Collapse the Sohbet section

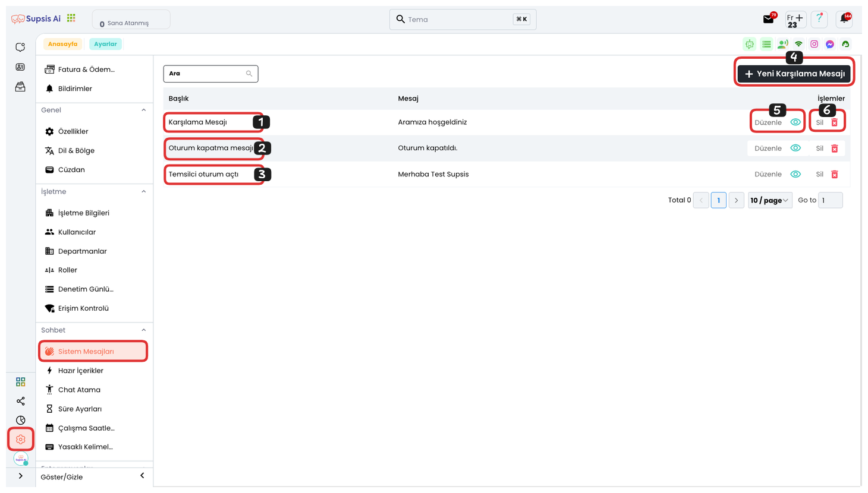(x=143, y=330)
